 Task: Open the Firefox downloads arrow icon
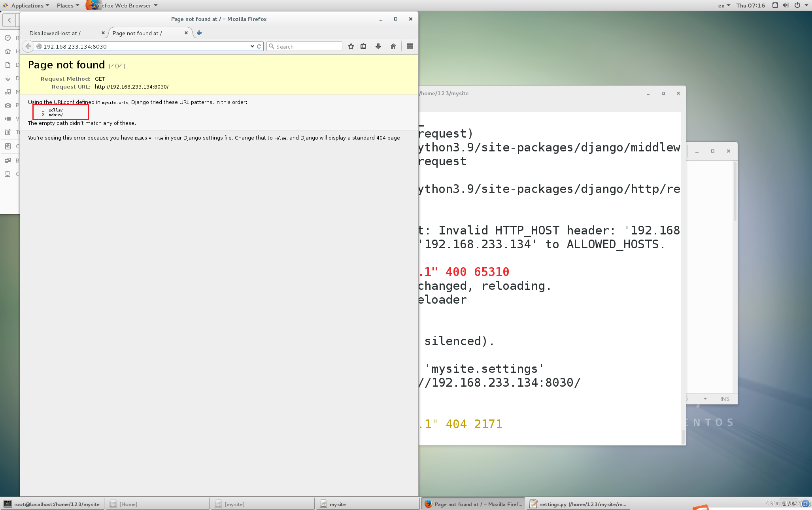378,46
